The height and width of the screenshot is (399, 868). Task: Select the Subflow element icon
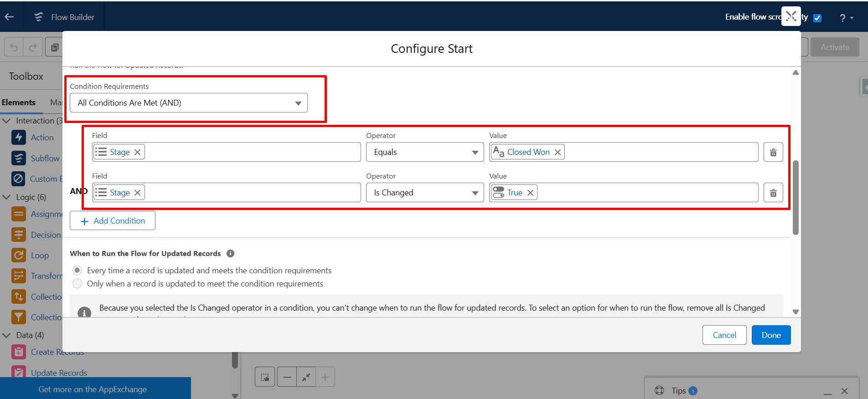pyautogui.click(x=19, y=158)
